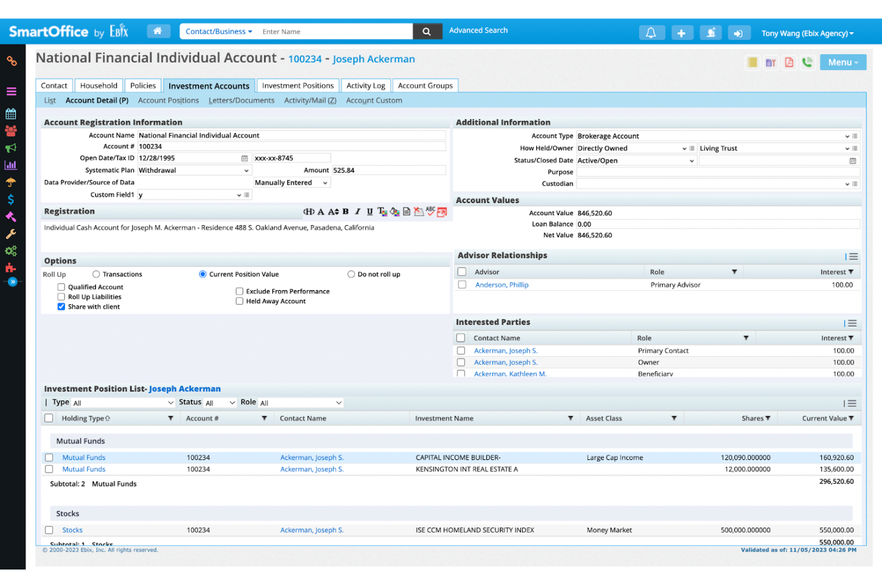Run spell check ABC icon in Registration toolbar
Viewport: 882px width, 588px height.
pyautogui.click(x=430, y=211)
